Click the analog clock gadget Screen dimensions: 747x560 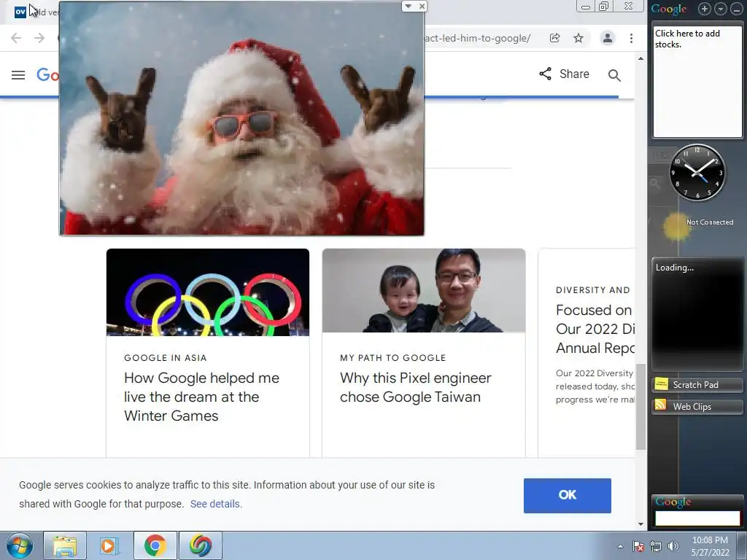tap(697, 172)
